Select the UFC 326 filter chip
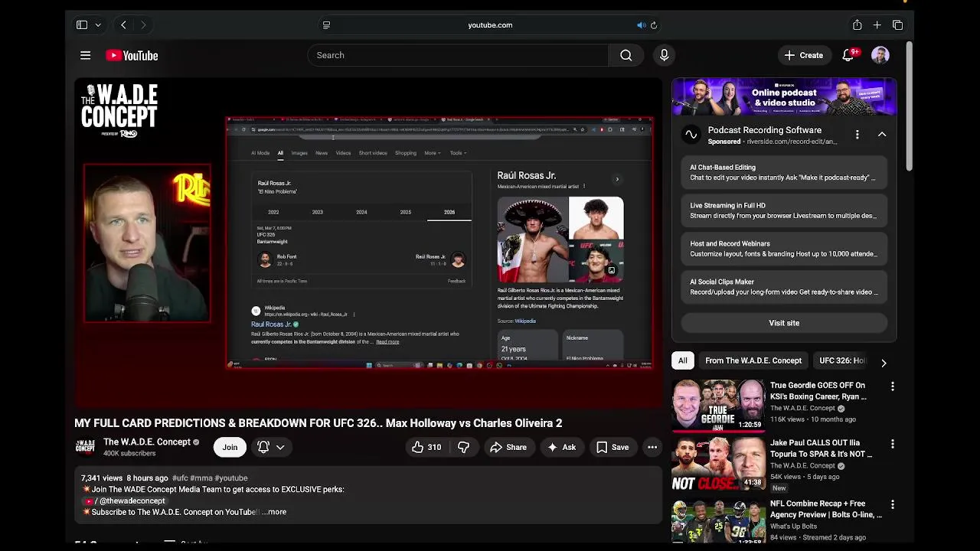Image resolution: width=980 pixels, height=551 pixels. click(842, 360)
